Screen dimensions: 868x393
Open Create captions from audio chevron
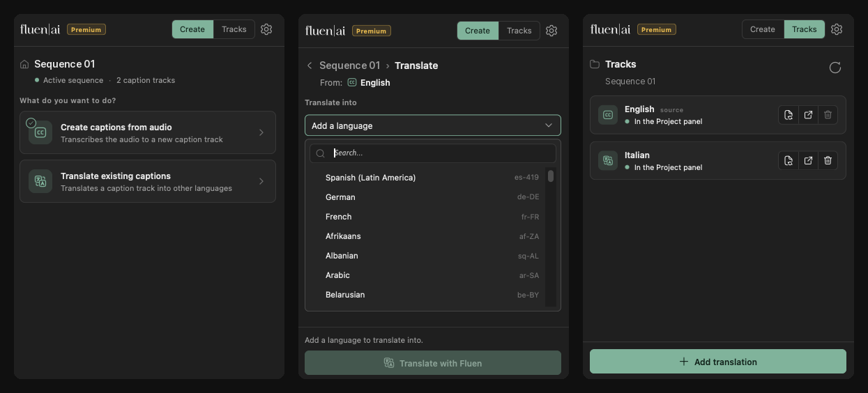pos(261,132)
